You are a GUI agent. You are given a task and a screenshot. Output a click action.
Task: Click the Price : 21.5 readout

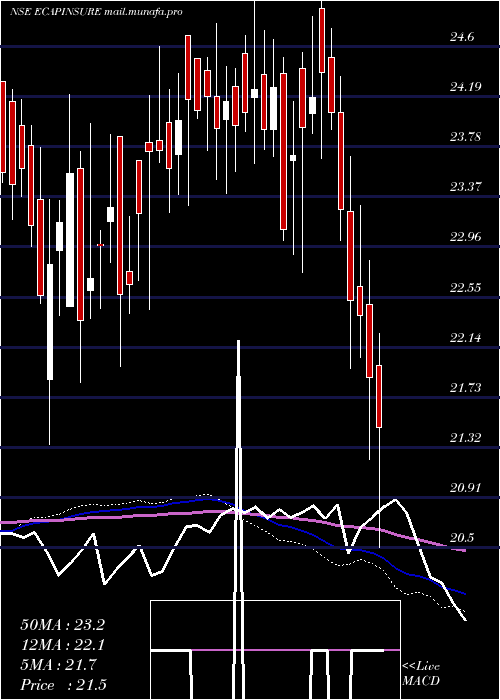[x=63, y=685]
